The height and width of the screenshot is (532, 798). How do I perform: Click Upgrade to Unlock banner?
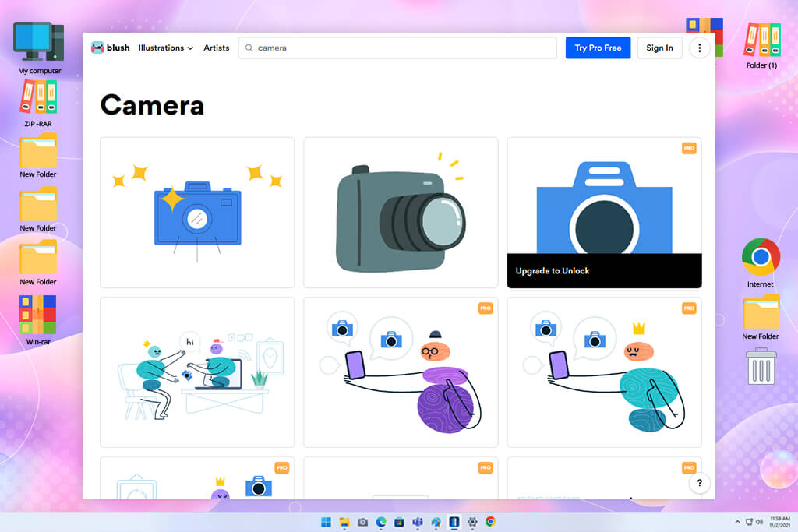tap(604, 270)
